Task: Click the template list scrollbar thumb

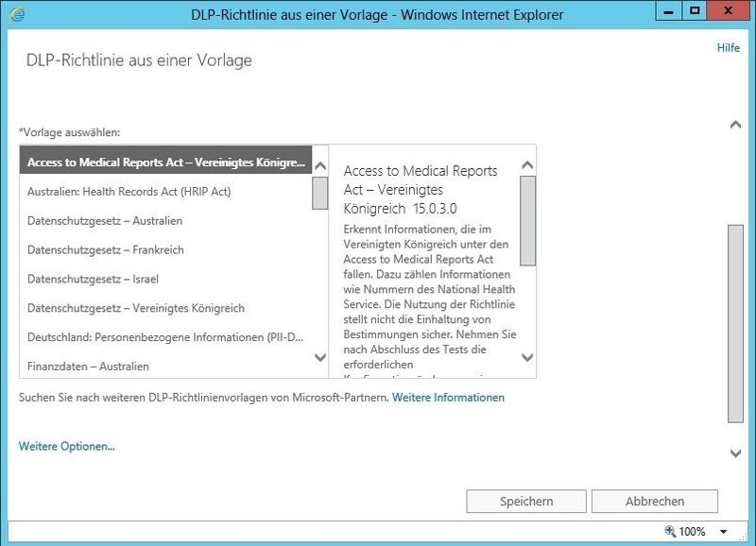Action: tap(319, 194)
